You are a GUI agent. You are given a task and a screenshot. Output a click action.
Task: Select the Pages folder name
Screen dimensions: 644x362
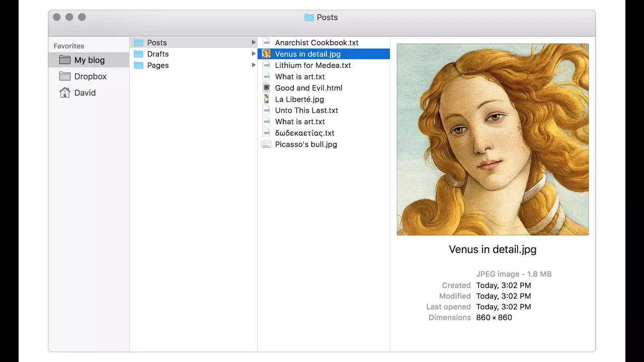pyautogui.click(x=158, y=65)
